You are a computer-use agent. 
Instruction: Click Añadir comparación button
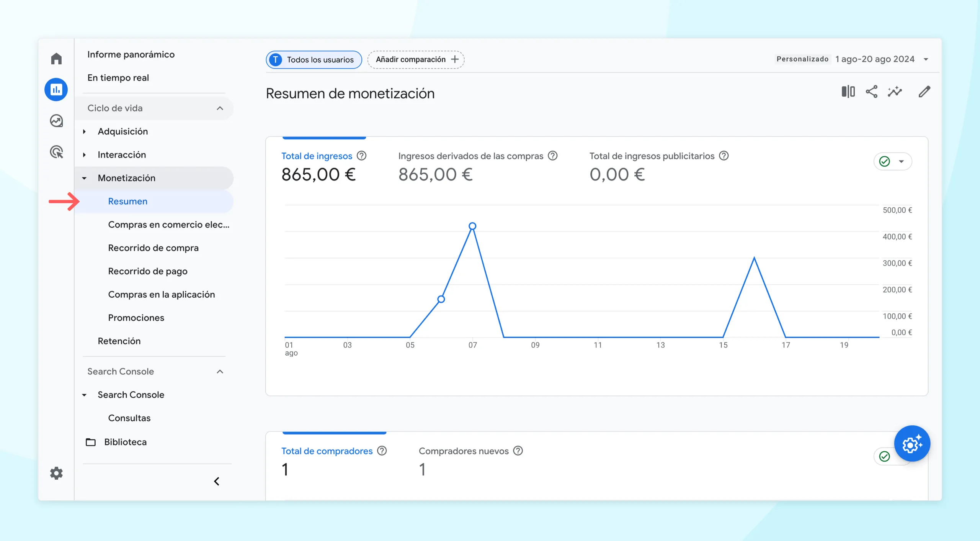click(x=416, y=59)
